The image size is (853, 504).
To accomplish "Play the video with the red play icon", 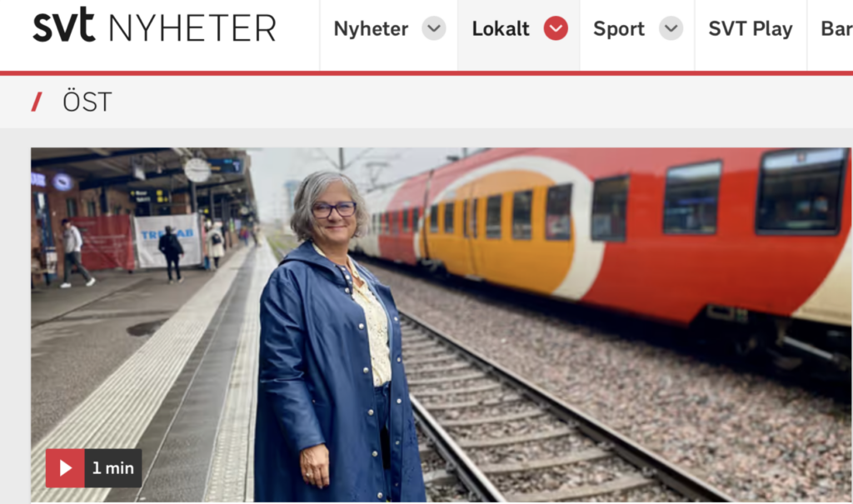I will pos(65,468).
